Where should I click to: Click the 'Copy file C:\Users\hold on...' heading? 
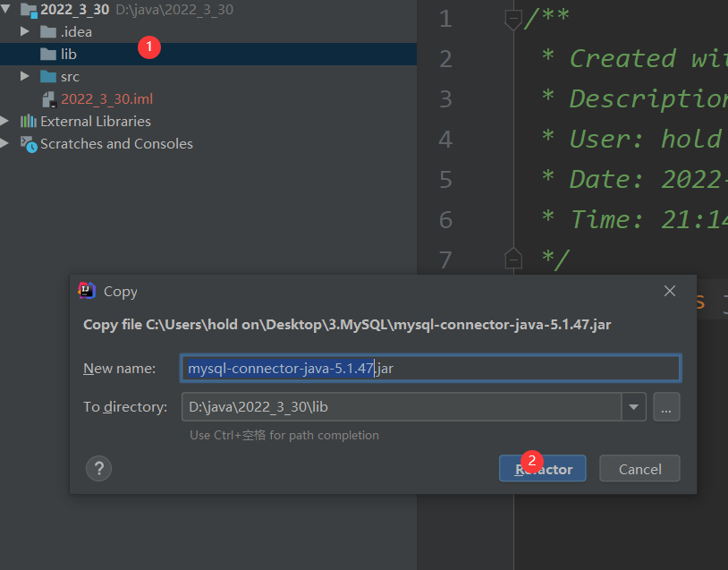tap(347, 325)
